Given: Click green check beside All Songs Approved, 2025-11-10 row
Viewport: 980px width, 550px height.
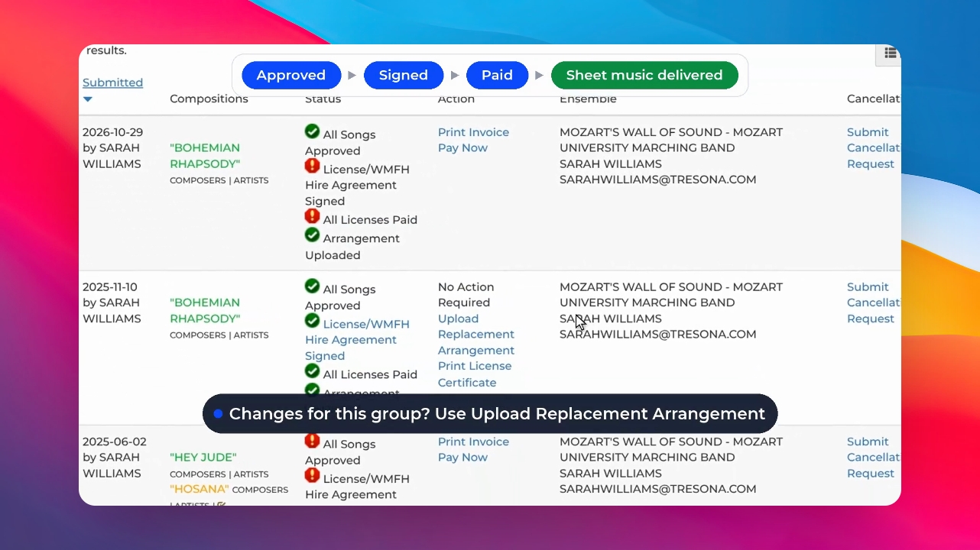Looking at the screenshot, I should pos(312,286).
